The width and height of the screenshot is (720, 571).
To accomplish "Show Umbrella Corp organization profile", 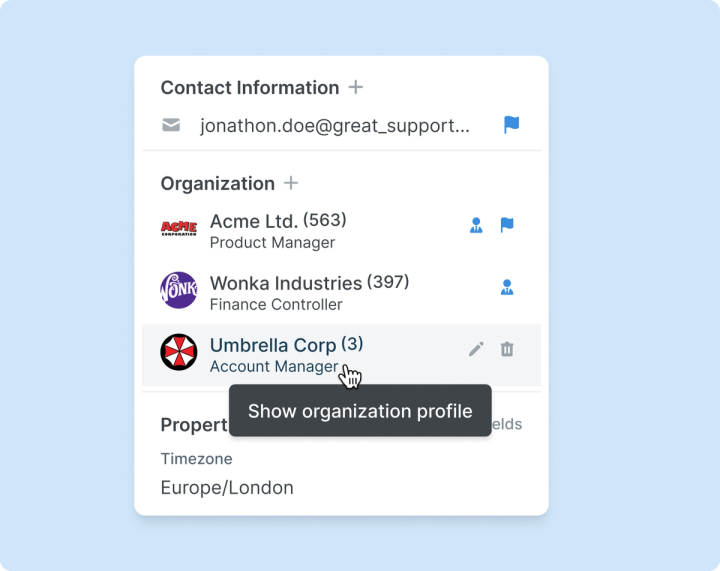I will pyautogui.click(x=272, y=345).
